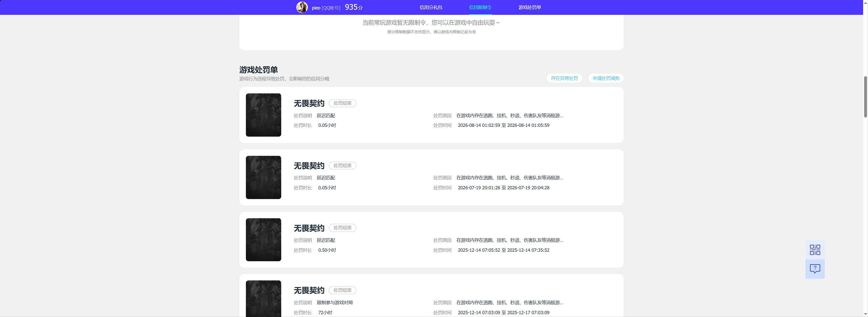Click pieo [QQ账号] username

pos(326,8)
